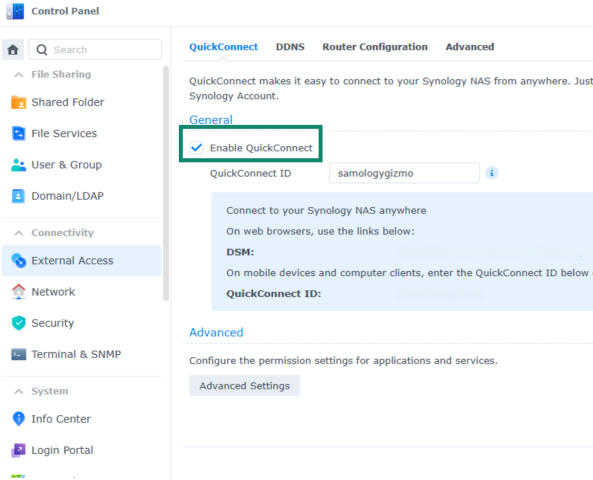The height and width of the screenshot is (480, 593).
Task: Open Shared Folder settings
Action: (82, 102)
